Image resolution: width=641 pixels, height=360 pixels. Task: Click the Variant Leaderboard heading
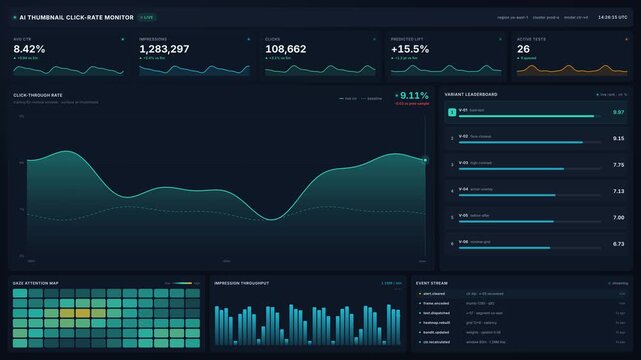[471, 94]
